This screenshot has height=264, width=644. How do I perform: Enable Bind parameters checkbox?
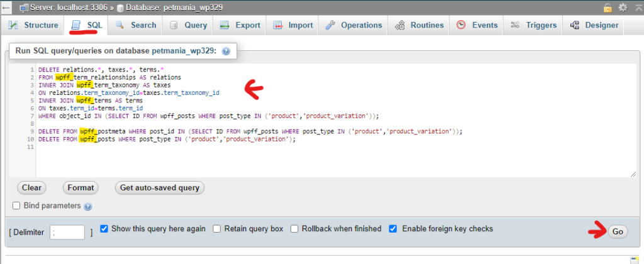(x=16, y=206)
